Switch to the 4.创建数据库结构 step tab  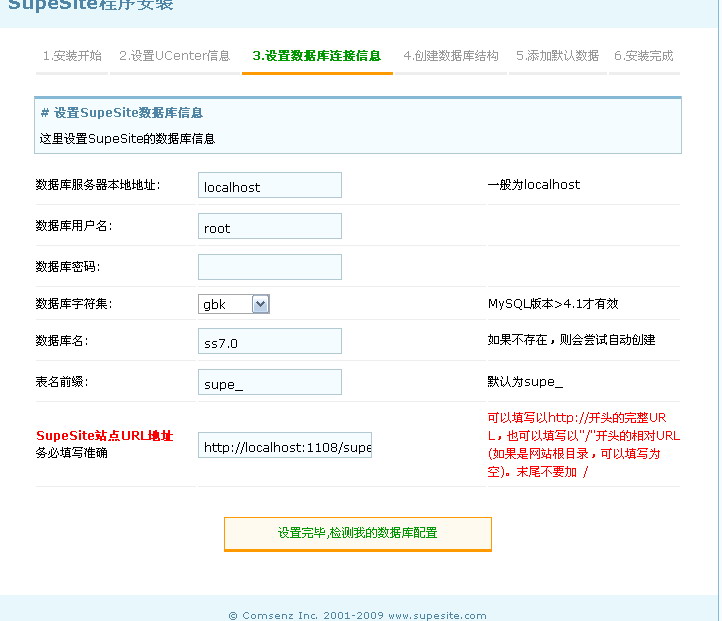pos(451,56)
